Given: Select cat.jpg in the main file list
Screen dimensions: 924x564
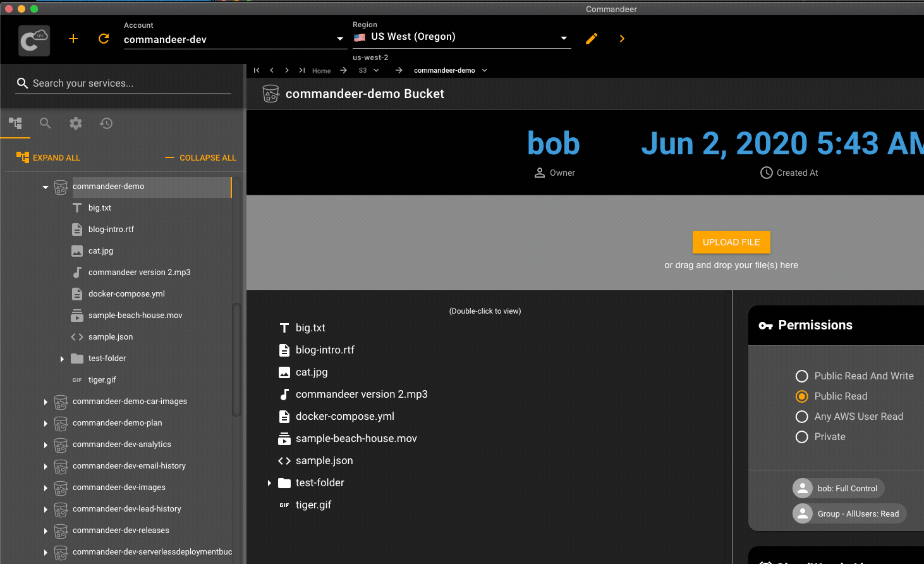Looking at the screenshot, I should [x=312, y=372].
